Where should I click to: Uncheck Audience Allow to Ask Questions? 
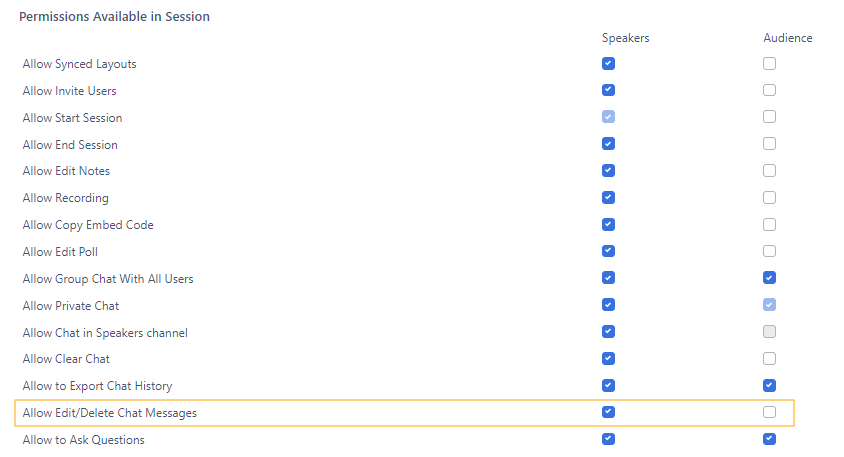pyautogui.click(x=769, y=438)
